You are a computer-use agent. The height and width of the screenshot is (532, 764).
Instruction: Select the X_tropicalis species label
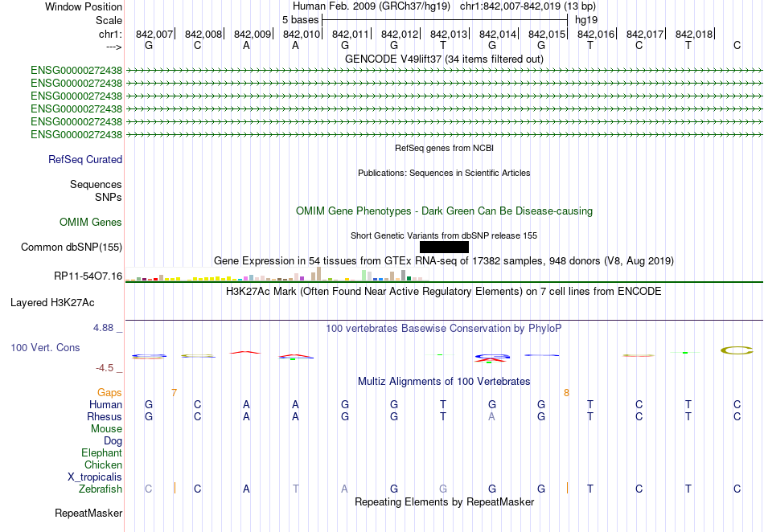(95, 477)
